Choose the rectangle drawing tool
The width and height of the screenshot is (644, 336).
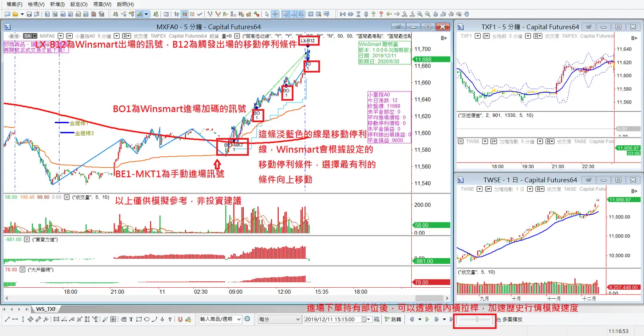point(139,319)
